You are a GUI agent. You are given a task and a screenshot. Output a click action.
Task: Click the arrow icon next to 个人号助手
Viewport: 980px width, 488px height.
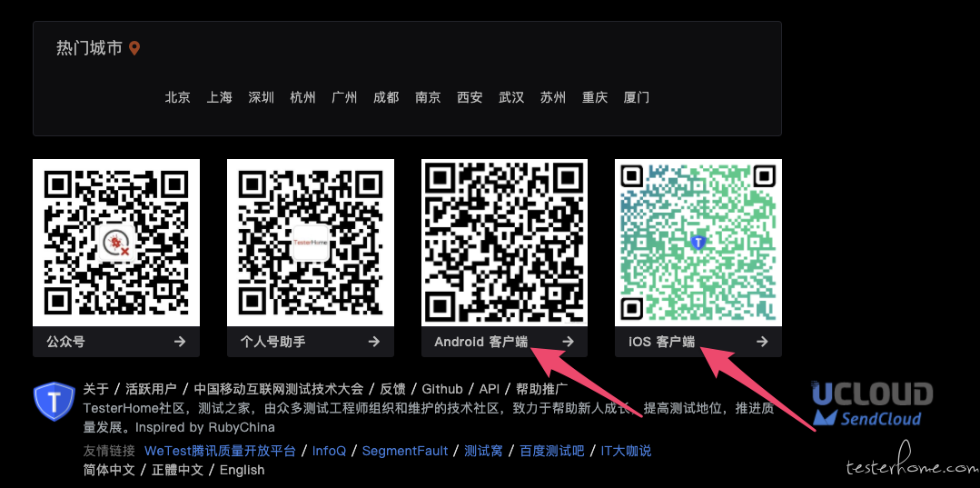pos(374,342)
